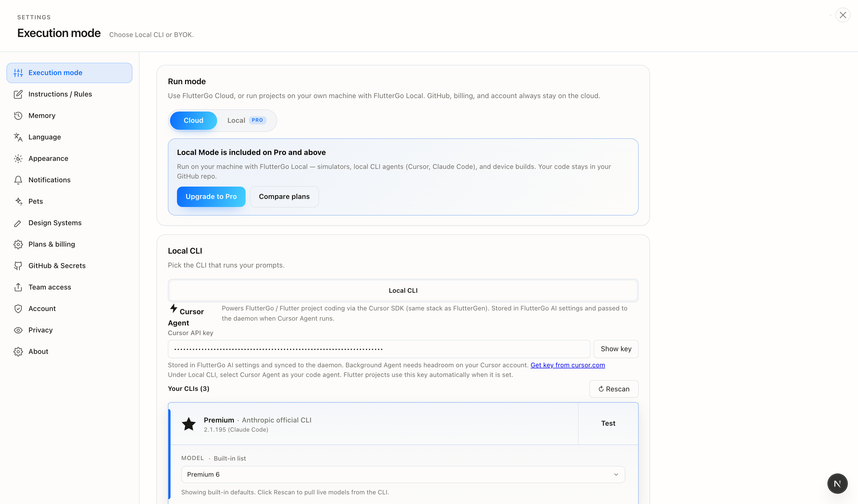This screenshot has height=504, width=858.
Task: Click the Design Systems pencil icon
Action: [18, 223]
